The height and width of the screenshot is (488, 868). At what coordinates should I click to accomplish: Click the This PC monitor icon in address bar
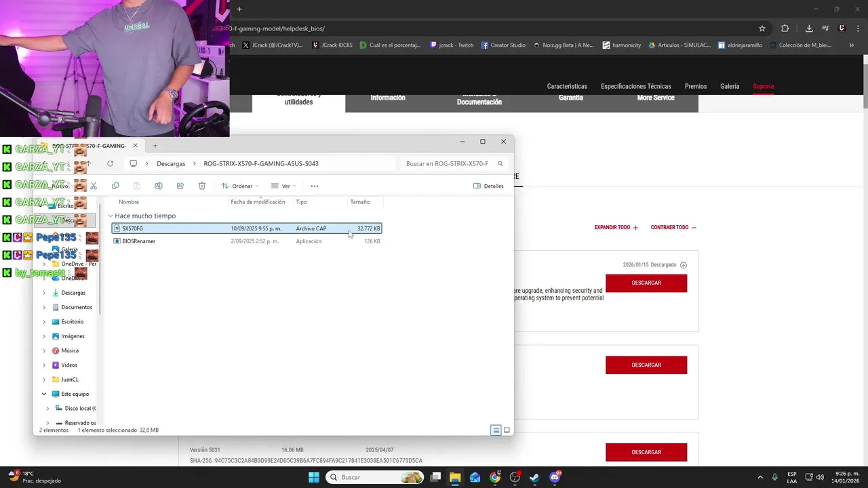click(x=134, y=163)
